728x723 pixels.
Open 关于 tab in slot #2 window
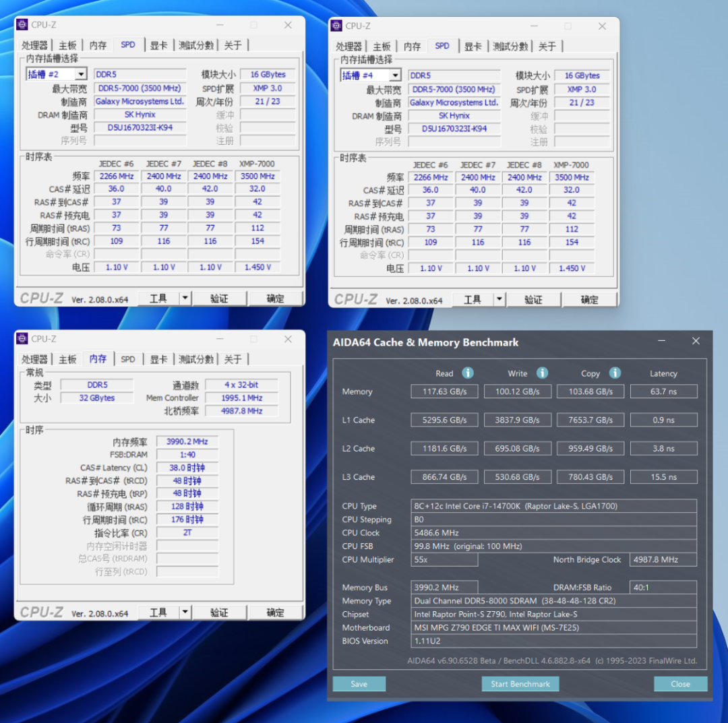tap(233, 45)
